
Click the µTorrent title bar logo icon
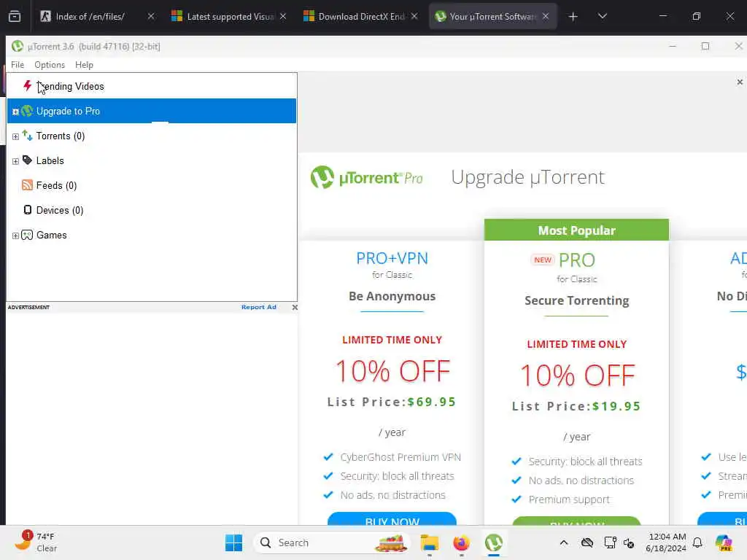18,46
